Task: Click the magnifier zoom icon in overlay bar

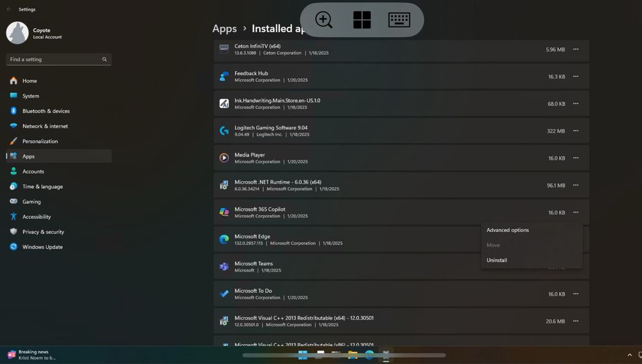Action: [x=324, y=20]
